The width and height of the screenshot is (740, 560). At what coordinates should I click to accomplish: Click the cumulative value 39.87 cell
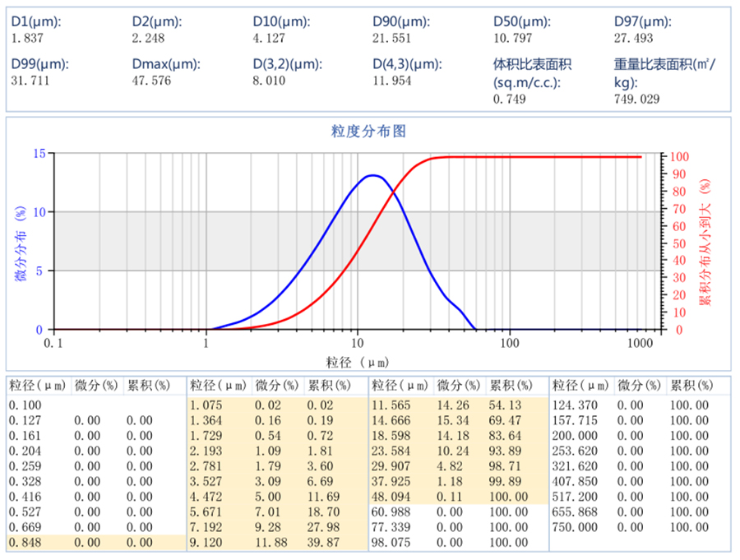322,542
